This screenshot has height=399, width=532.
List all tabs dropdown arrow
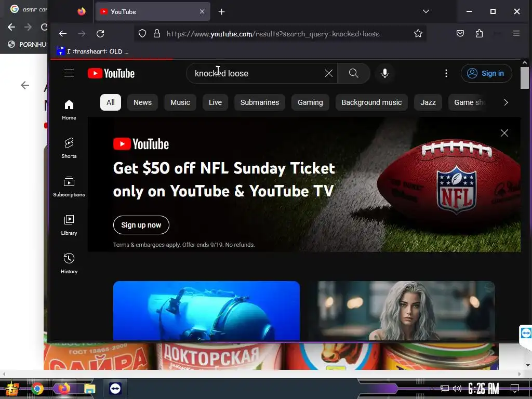pyautogui.click(x=426, y=11)
